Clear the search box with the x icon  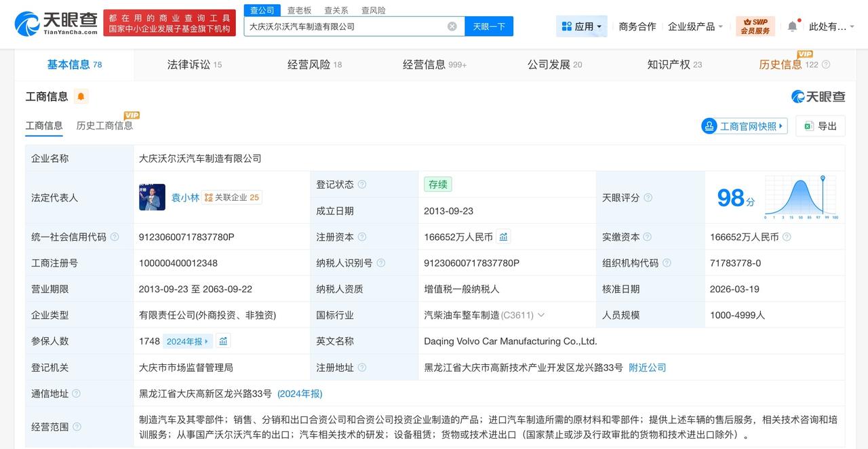452,25
